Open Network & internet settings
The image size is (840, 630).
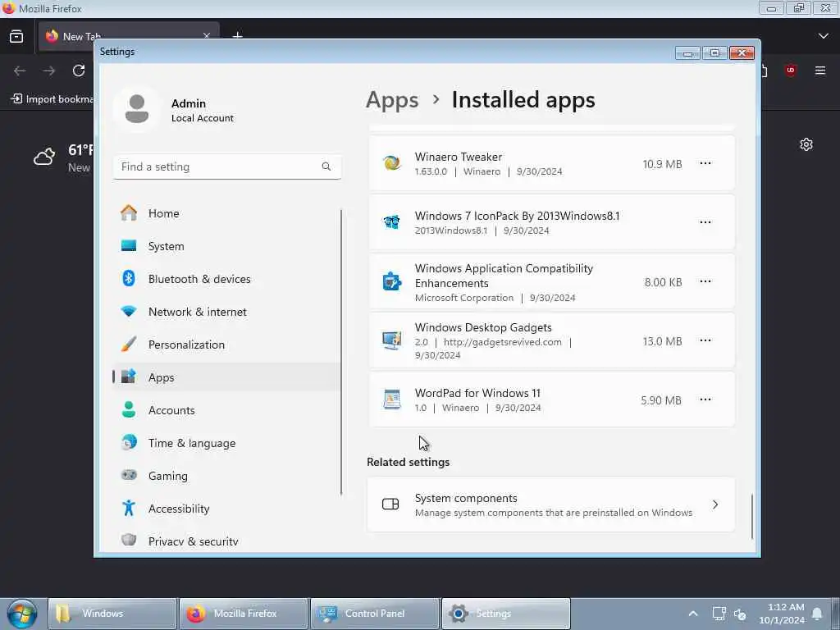click(x=226, y=312)
